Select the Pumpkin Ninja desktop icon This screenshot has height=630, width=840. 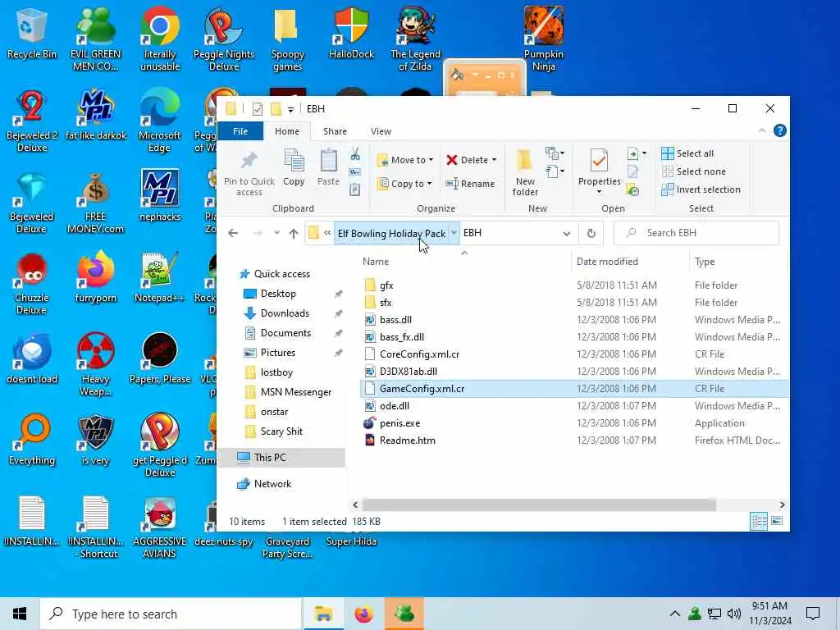[543, 39]
